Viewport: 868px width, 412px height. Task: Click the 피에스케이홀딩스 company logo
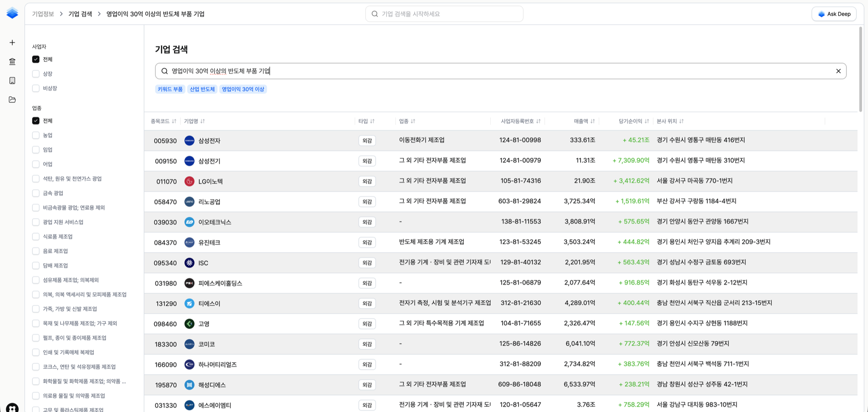point(189,283)
